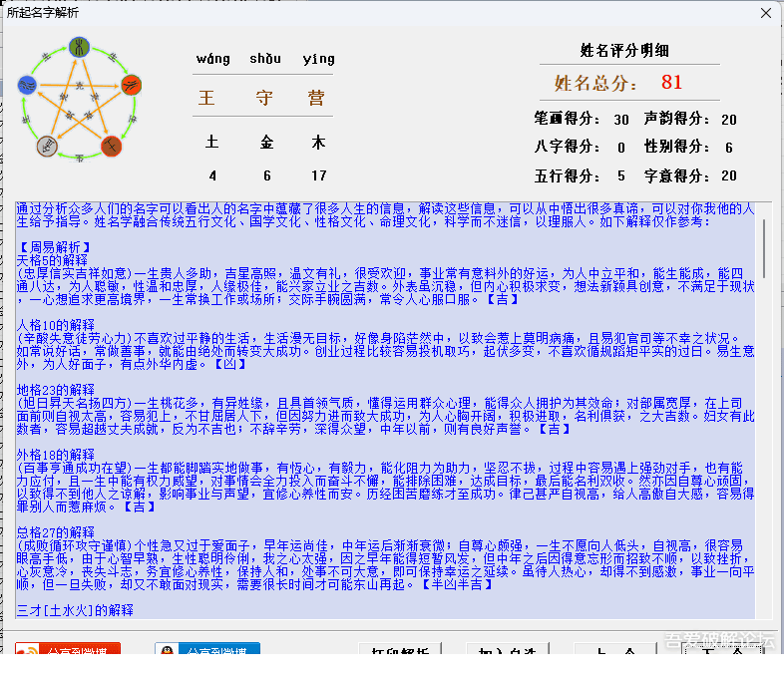Click the 总格27的解释 heading
The image size is (784, 677).
coord(56,532)
